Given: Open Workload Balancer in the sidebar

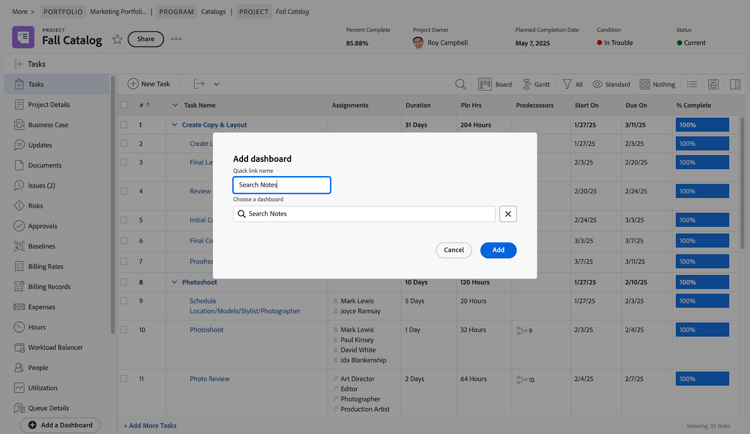Looking at the screenshot, I should click(55, 348).
